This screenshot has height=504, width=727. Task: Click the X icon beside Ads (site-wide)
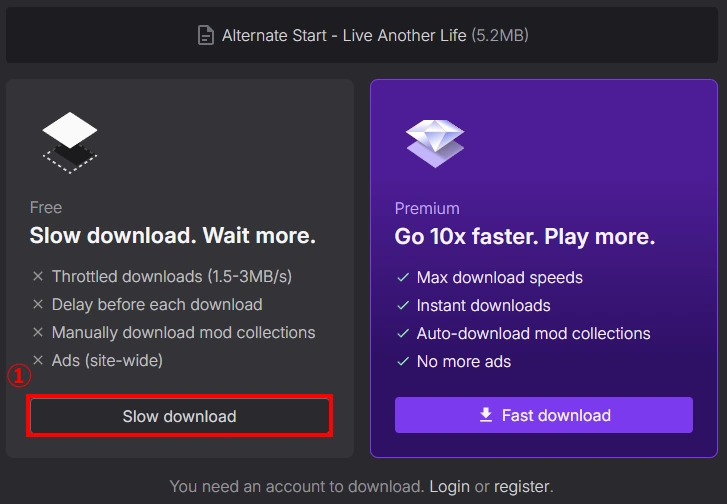38,360
